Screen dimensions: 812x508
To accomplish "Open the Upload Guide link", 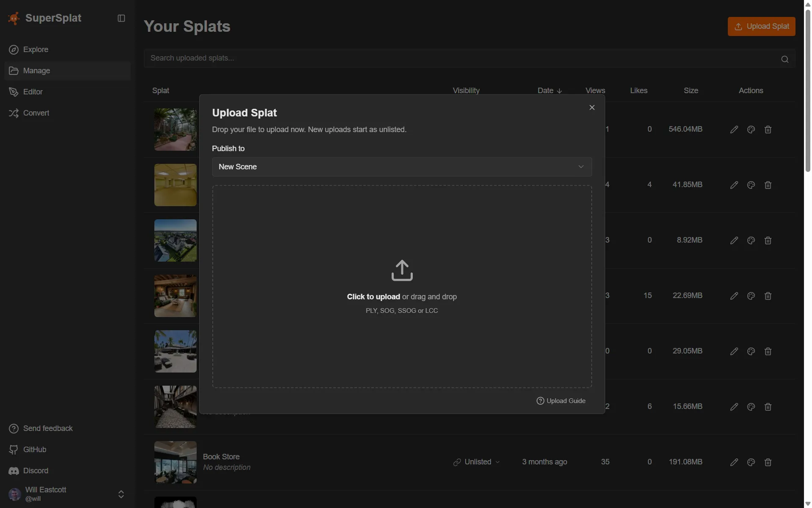I will coord(561,401).
